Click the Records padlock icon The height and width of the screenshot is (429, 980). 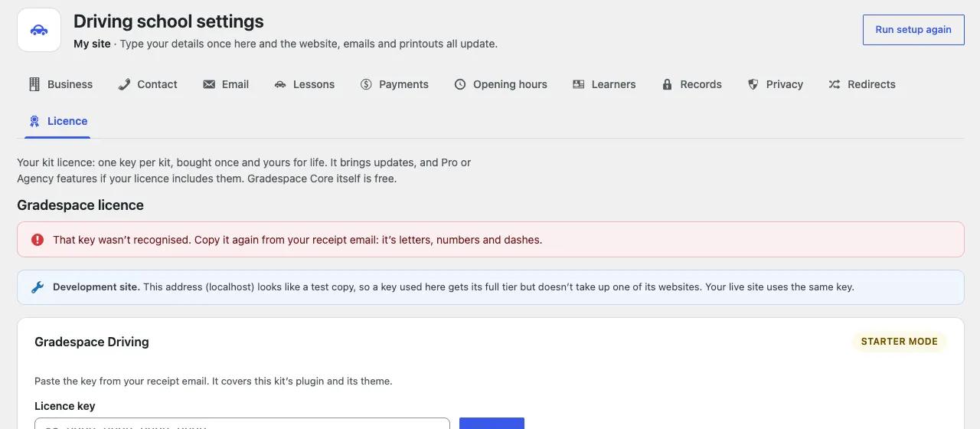click(668, 84)
